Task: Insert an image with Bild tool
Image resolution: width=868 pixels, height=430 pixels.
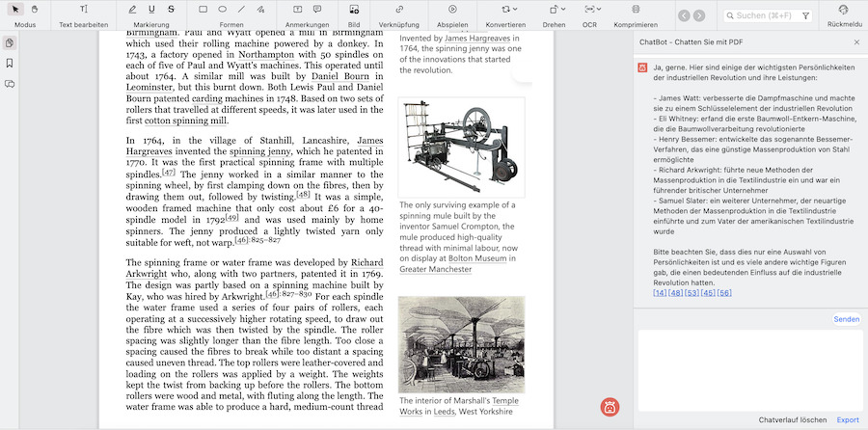Action: tap(354, 9)
